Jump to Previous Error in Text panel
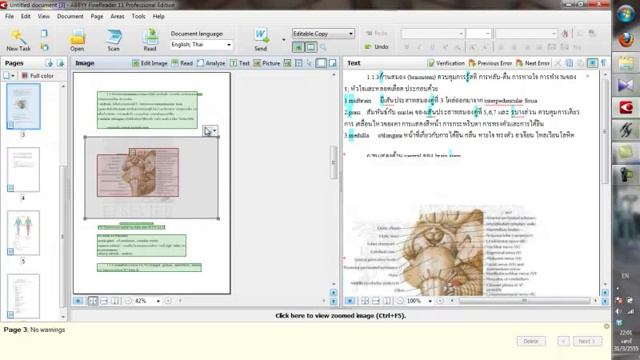Screen dimensions: 640x360 (x=490, y=63)
